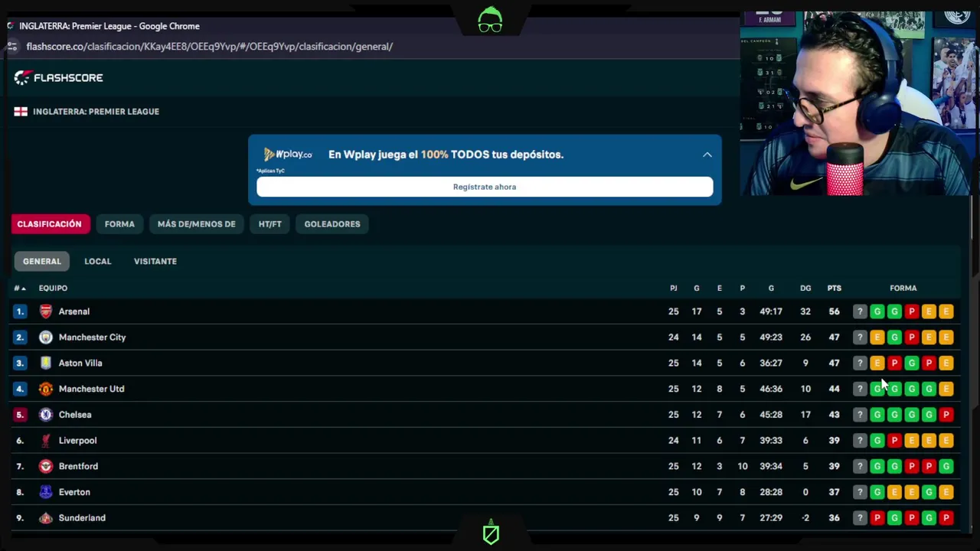This screenshot has width=980, height=551.
Task: Sort table by the # position column
Action: 20,289
